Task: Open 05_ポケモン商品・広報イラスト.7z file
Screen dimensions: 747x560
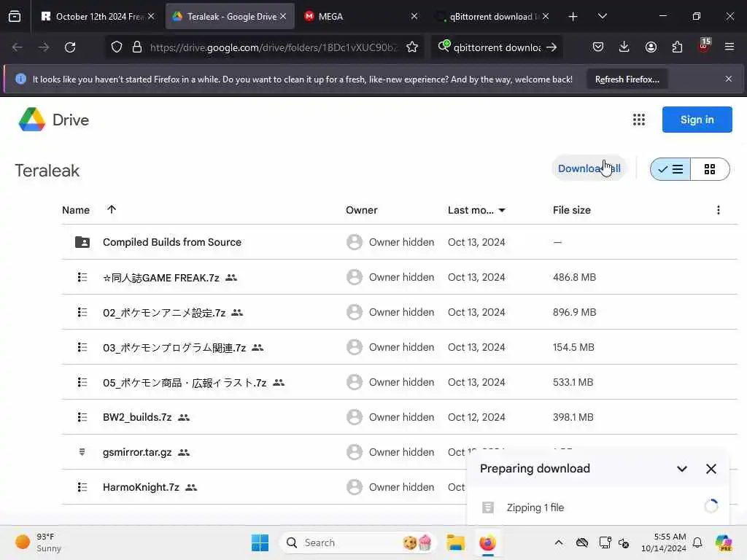Action: pos(185,382)
